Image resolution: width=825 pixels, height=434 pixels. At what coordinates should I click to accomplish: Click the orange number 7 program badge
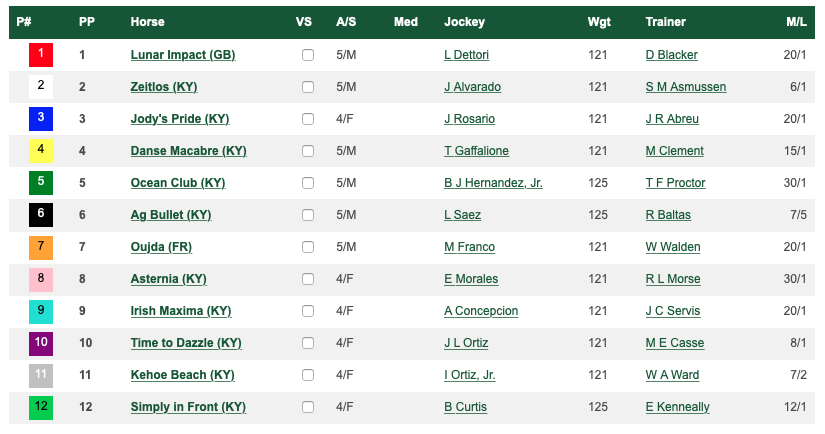[x=41, y=247]
